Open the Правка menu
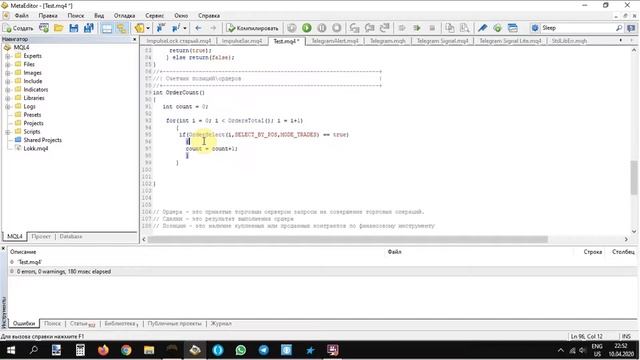Viewport: 640px width, 360px height. click(48, 16)
